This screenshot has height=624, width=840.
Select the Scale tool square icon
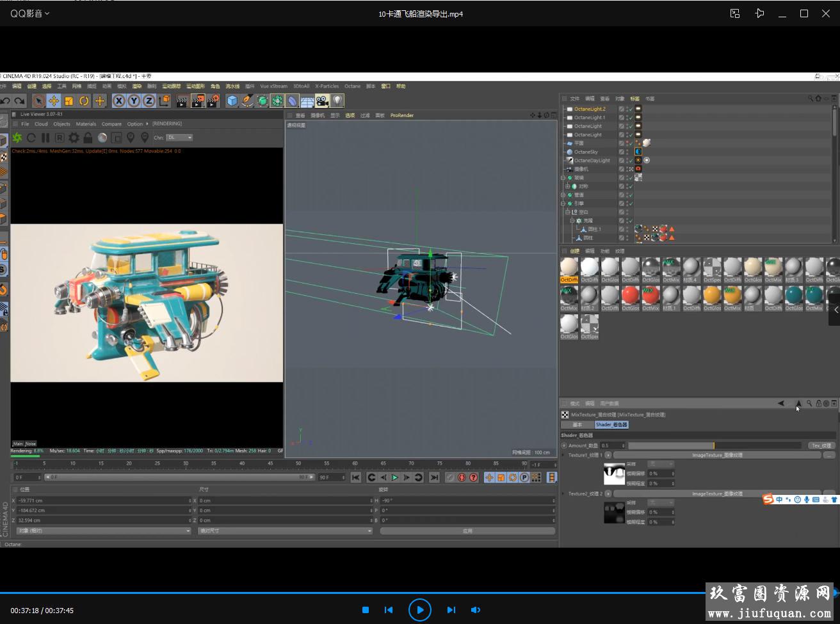coord(69,101)
